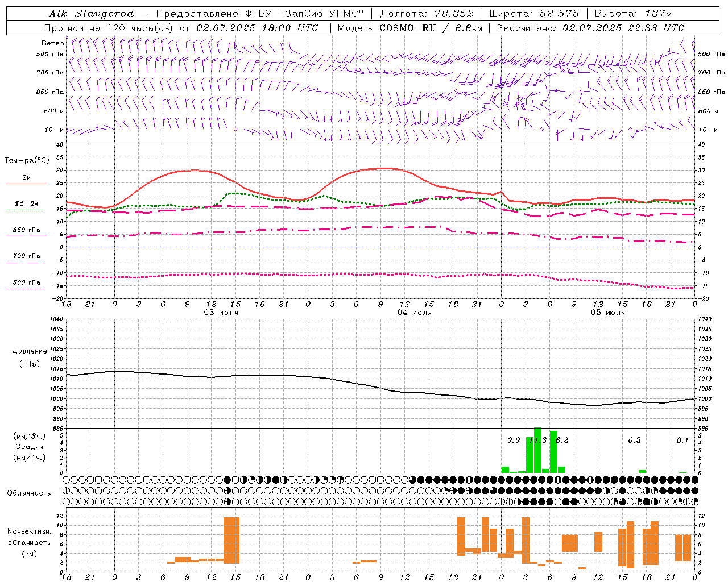Screen dimensions: 728x582
Task: Click the wide orange convective bar on 03 июля
Action: pyautogui.click(x=231, y=540)
